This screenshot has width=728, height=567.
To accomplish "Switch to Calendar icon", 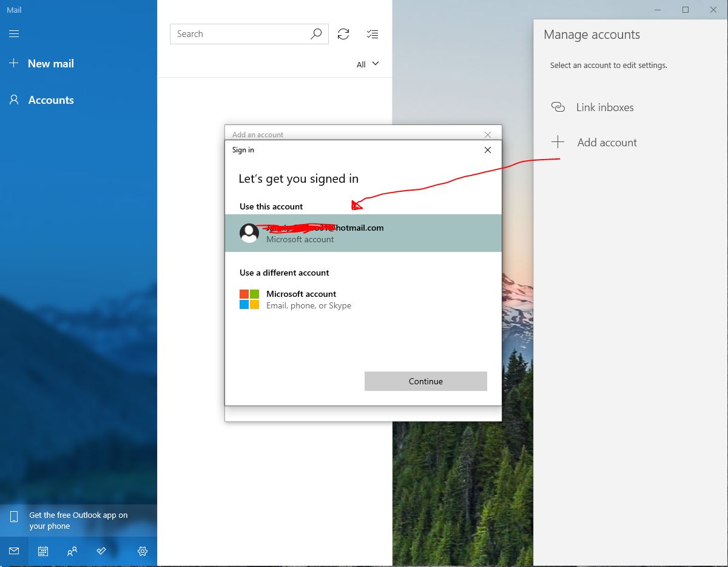I will [43, 551].
